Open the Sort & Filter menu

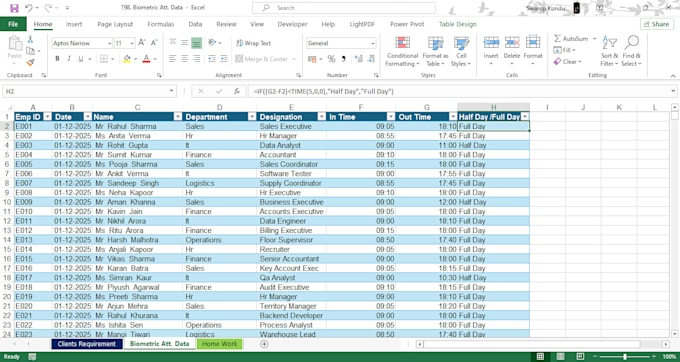tap(609, 52)
